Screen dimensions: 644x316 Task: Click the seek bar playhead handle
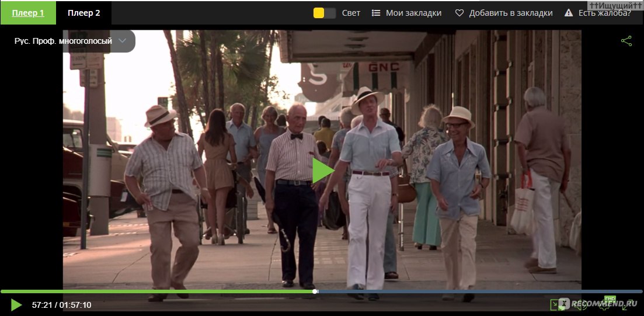tap(315, 291)
